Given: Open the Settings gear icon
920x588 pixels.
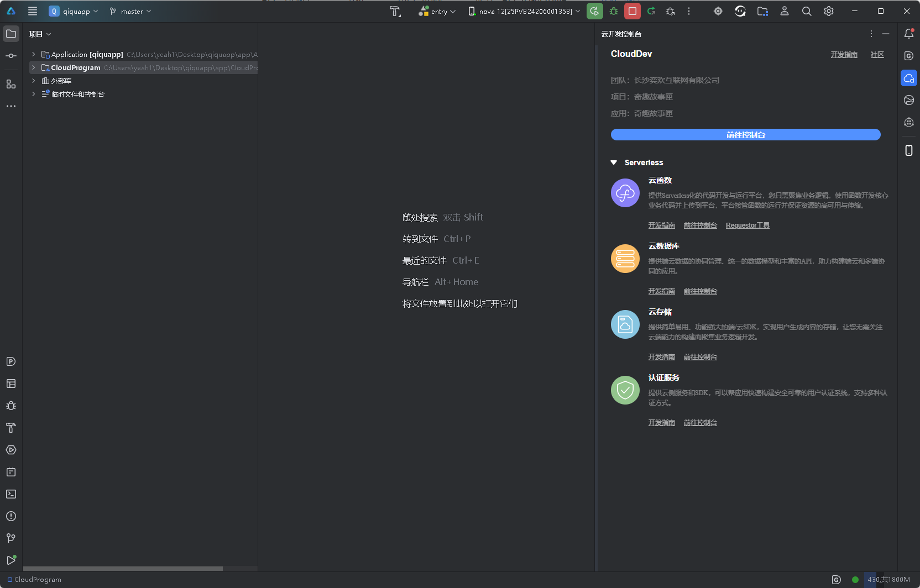Looking at the screenshot, I should [x=828, y=11].
